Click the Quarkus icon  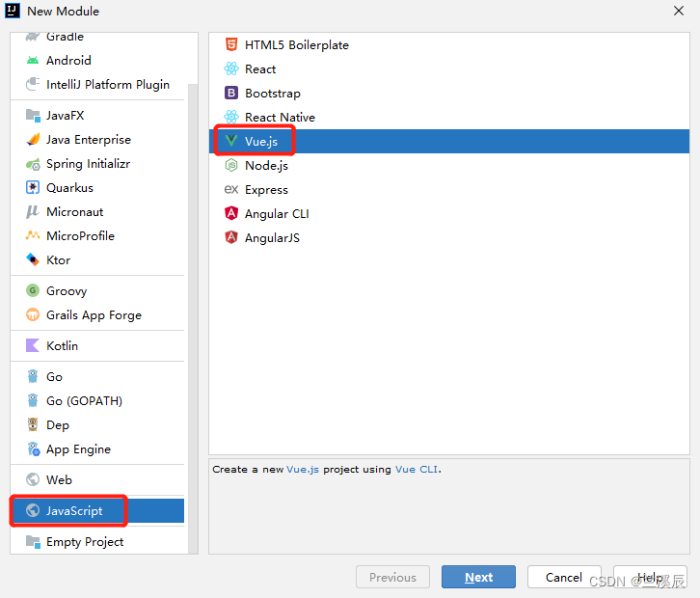(x=33, y=187)
